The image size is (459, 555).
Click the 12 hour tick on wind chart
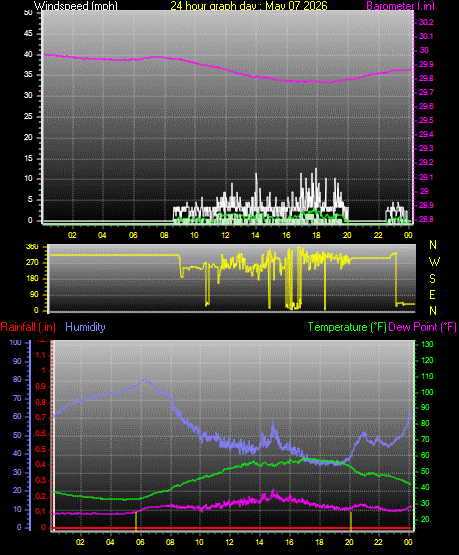point(225,235)
